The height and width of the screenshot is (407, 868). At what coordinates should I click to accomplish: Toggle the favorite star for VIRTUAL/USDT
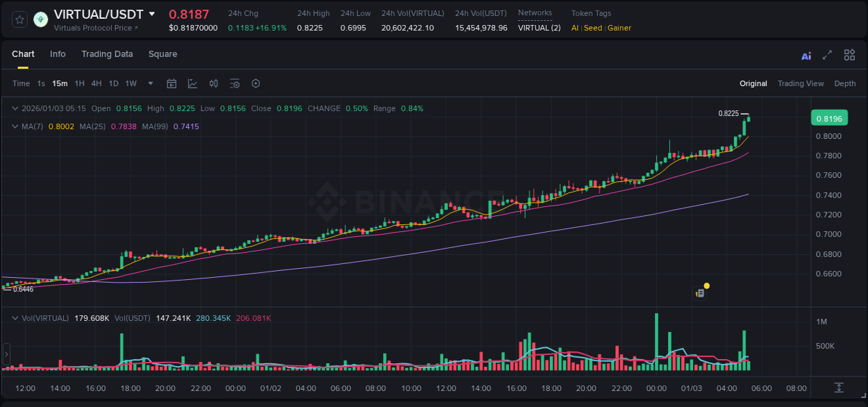19,19
